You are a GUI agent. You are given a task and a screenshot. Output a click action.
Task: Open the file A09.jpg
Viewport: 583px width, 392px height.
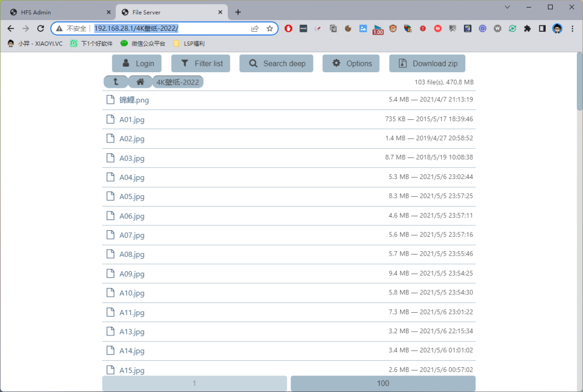click(132, 274)
